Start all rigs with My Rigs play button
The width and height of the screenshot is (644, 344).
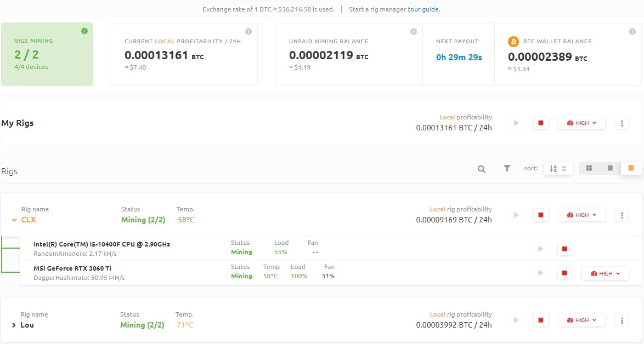click(516, 123)
